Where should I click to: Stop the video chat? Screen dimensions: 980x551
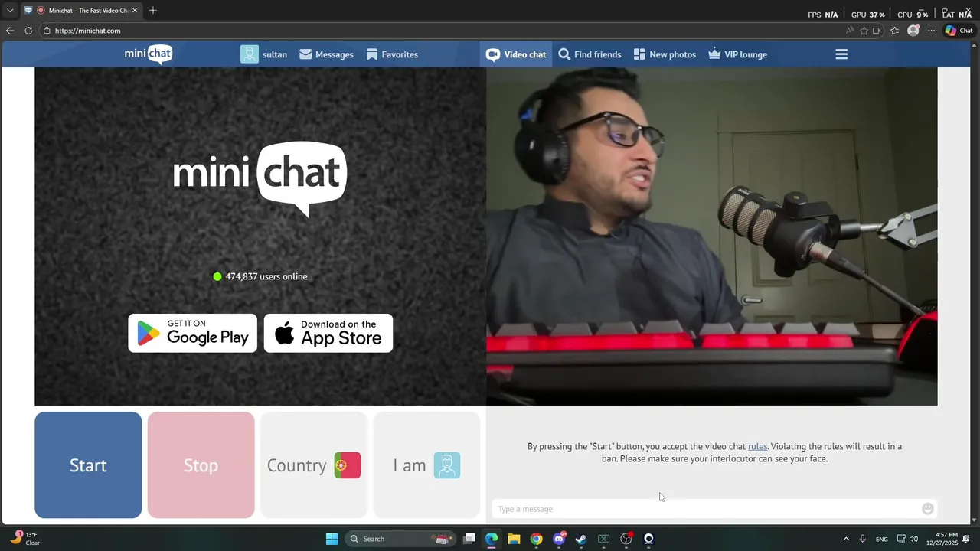pos(201,465)
